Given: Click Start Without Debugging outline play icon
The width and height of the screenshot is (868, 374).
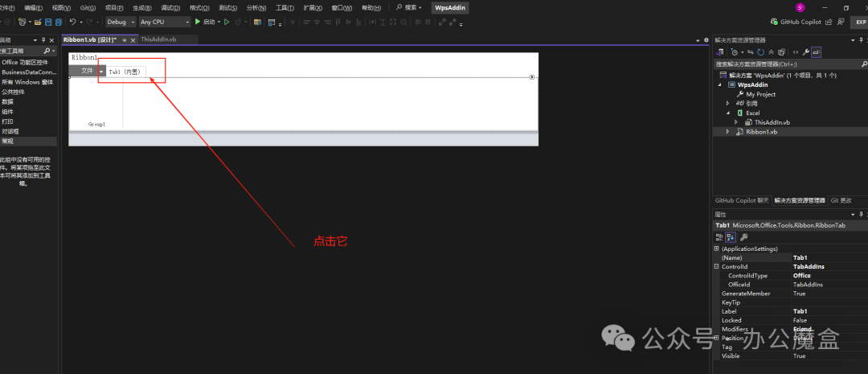Looking at the screenshot, I should point(227,23).
